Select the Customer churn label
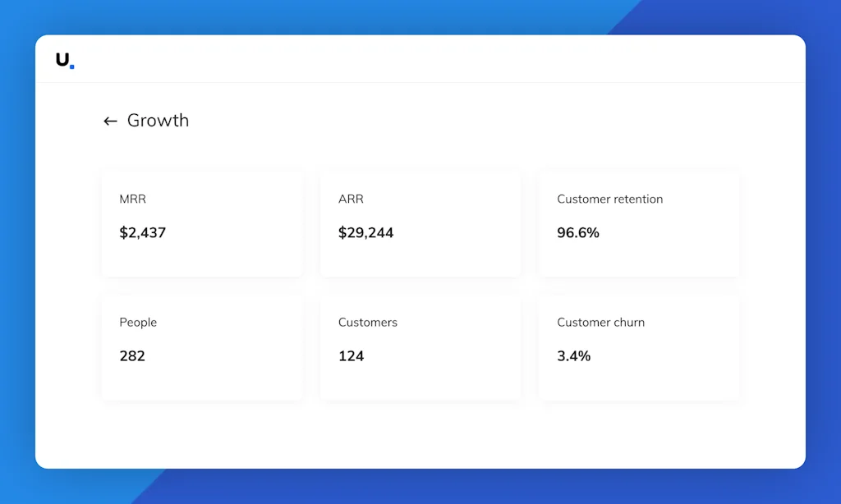This screenshot has height=504, width=841. tap(600, 323)
